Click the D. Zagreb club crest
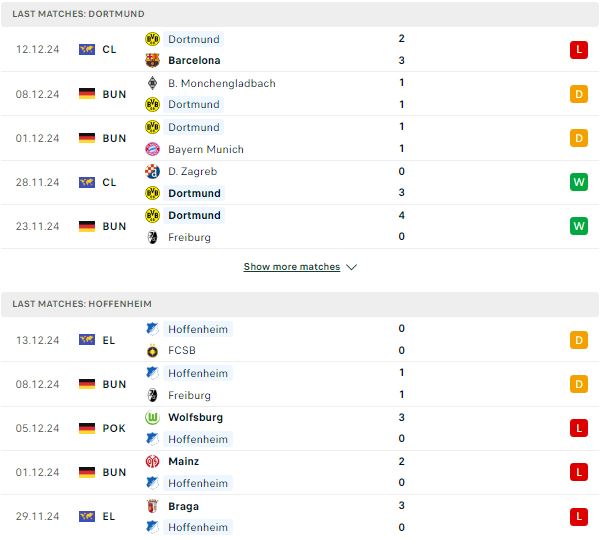 (152, 171)
